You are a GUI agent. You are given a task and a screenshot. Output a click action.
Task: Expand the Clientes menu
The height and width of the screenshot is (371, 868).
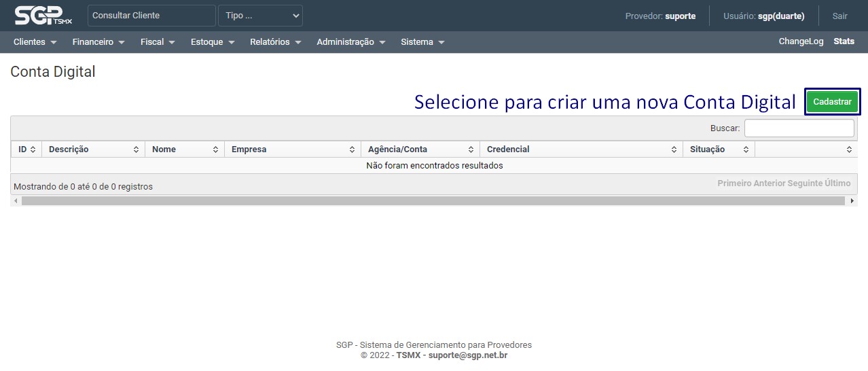[x=35, y=42]
